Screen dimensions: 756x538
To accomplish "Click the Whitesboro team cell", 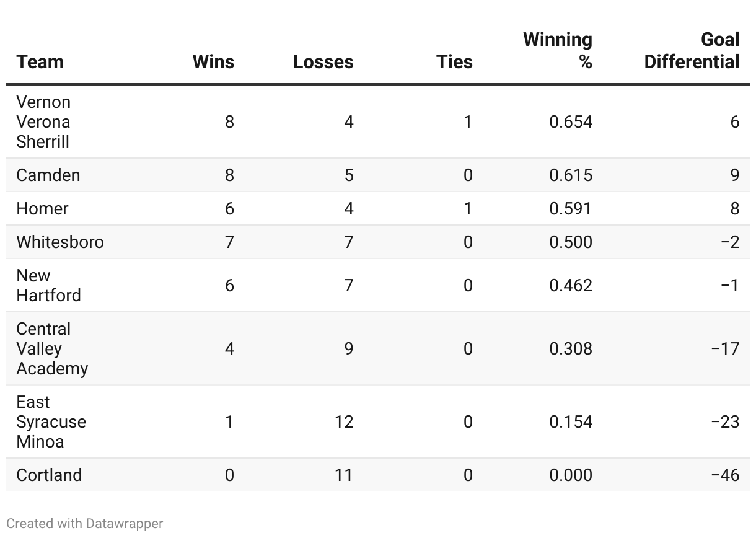I will point(60,242).
